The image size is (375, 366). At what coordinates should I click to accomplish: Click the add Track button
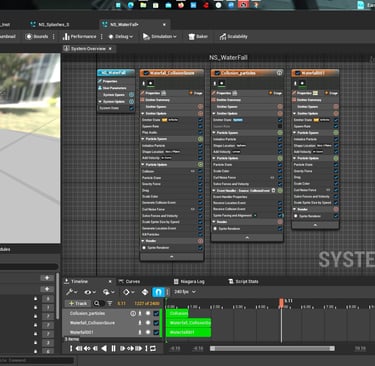pyautogui.click(x=78, y=303)
